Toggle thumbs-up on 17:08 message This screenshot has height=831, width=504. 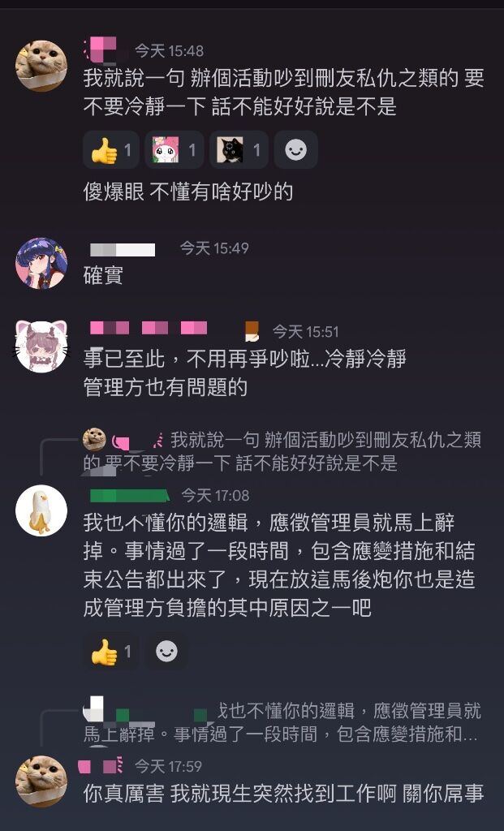(x=111, y=652)
